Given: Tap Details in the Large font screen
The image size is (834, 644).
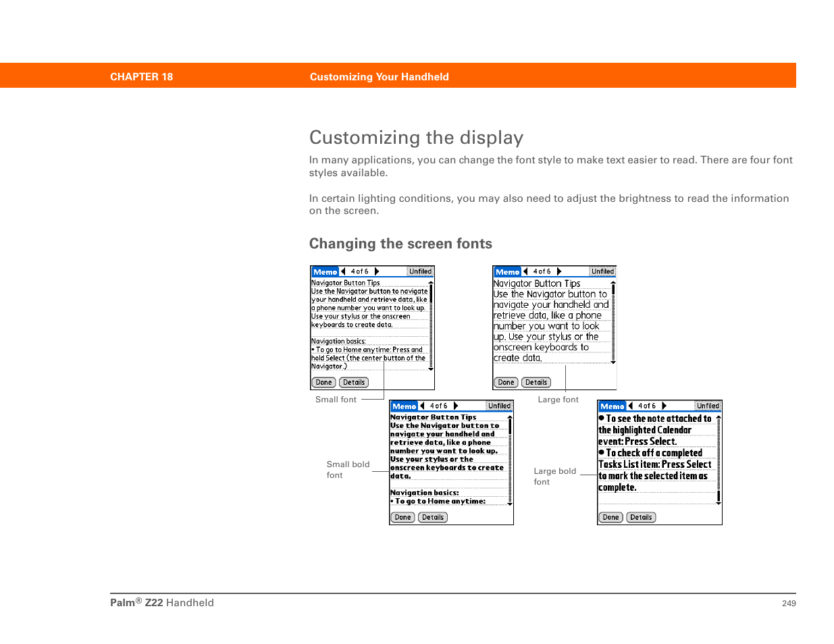Looking at the screenshot, I should (x=536, y=383).
